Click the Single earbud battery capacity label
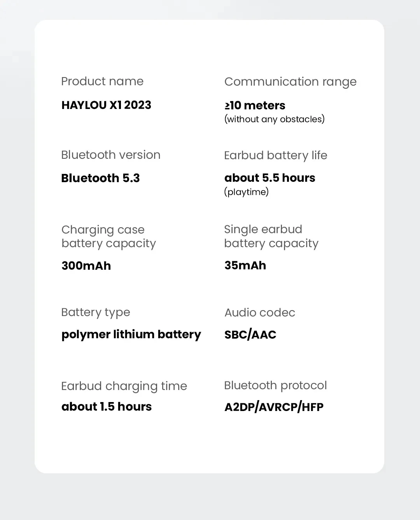 [x=271, y=236]
